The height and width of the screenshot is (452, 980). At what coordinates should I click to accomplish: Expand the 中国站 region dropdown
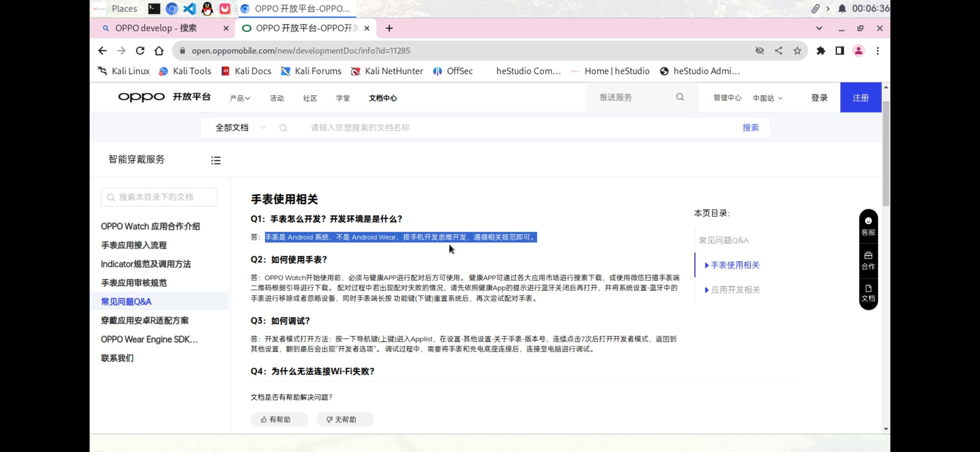tap(768, 98)
